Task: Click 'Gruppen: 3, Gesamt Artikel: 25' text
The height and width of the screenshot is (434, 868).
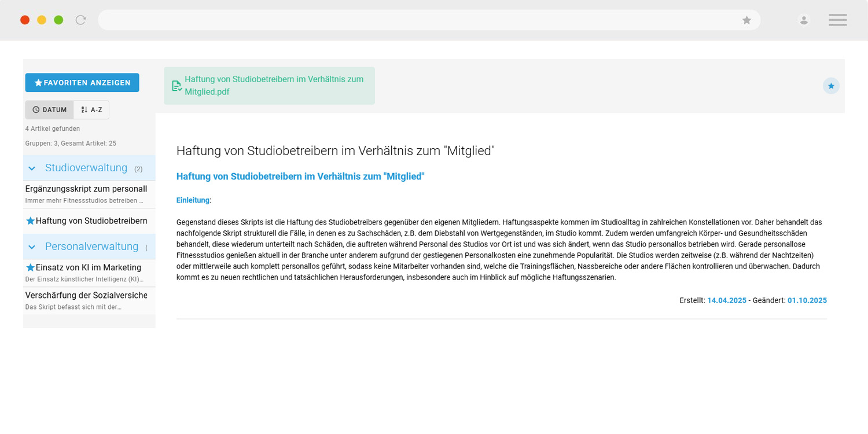Action: point(71,143)
